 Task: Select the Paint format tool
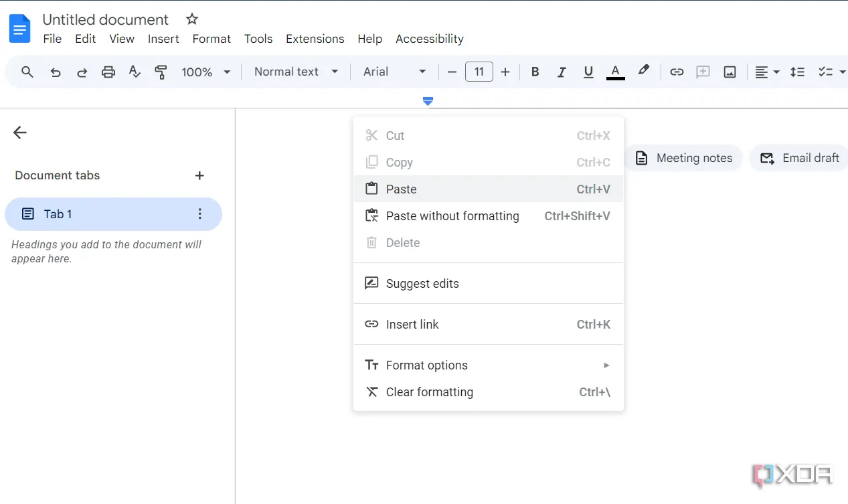[161, 72]
